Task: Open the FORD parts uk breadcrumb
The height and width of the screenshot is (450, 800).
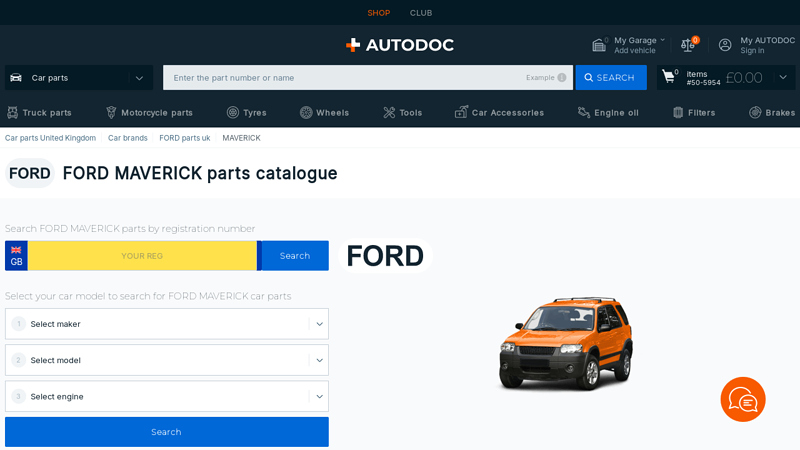Action: click(185, 138)
